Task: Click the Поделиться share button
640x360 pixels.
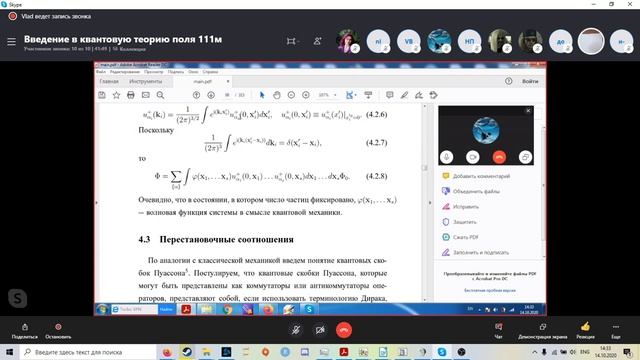Action: [x=25, y=331]
